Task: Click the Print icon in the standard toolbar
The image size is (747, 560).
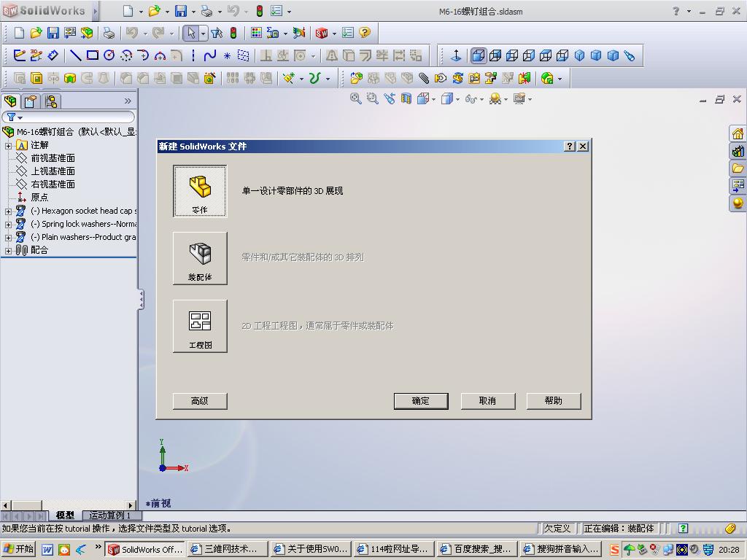Action: pyautogui.click(x=109, y=33)
